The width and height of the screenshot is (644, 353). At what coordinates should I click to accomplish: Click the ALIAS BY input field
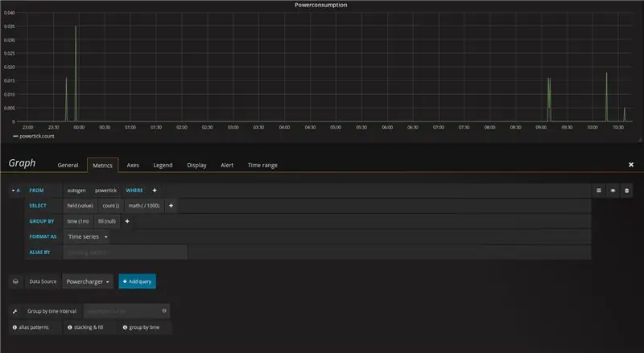[x=126, y=252]
